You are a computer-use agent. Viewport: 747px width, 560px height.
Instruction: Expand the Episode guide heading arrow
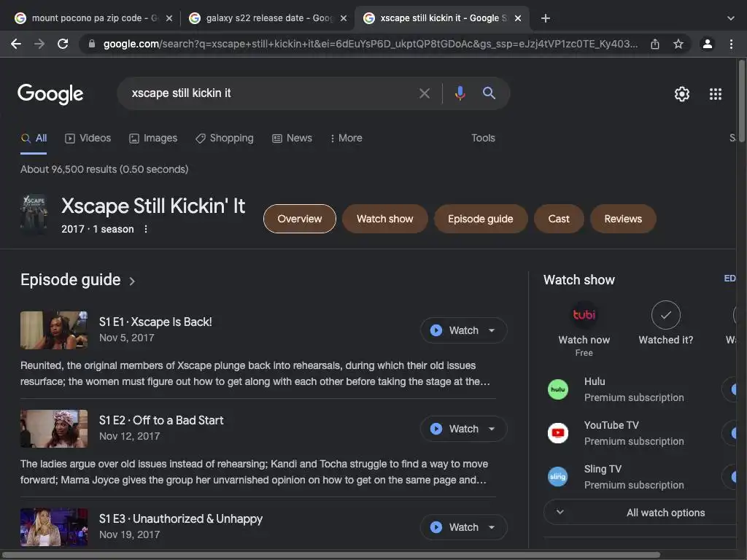pyautogui.click(x=132, y=281)
